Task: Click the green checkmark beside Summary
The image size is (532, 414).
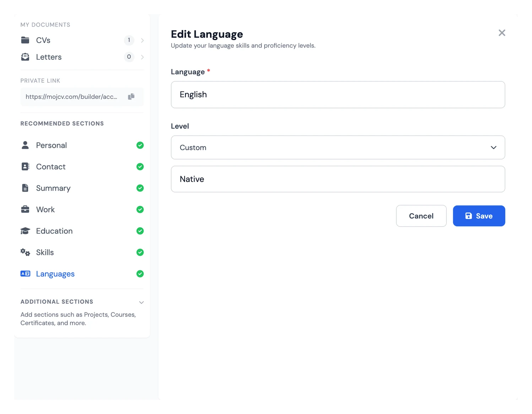Action: pyautogui.click(x=140, y=188)
